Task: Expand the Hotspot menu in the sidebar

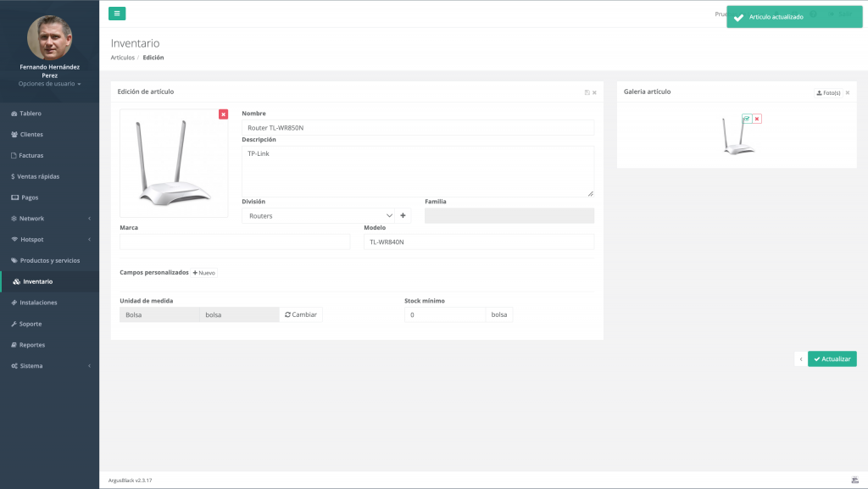Action: pos(50,240)
